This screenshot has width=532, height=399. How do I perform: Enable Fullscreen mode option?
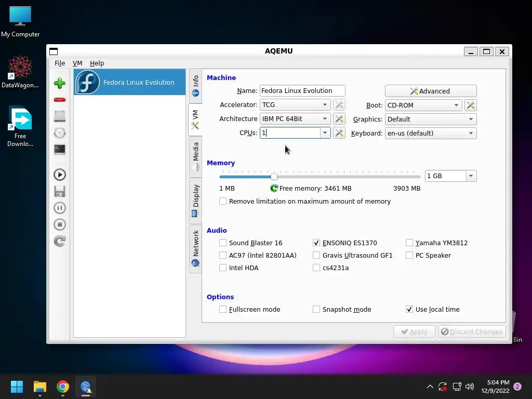[x=223, y=309]
